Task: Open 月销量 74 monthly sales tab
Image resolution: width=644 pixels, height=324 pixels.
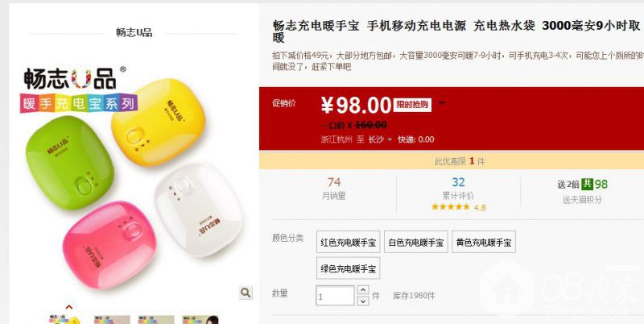Action: tap(333, 189)
